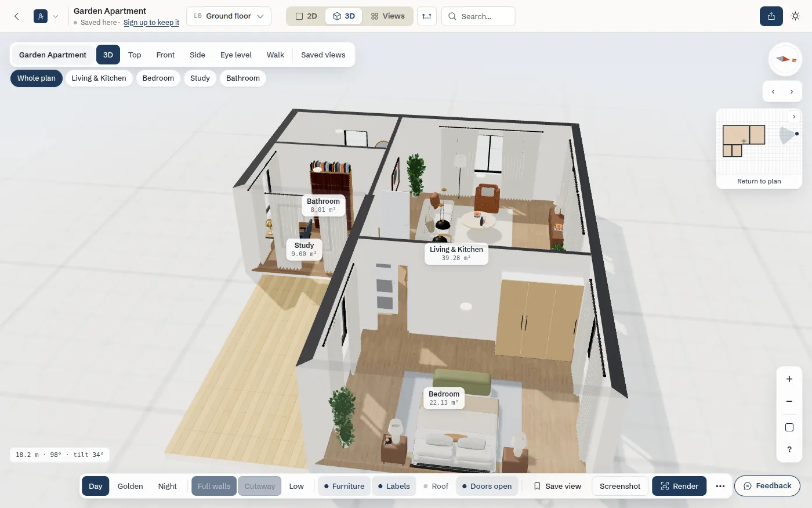
Task: Click the Garden Apartment project title
Action: [x=110, y=11]
